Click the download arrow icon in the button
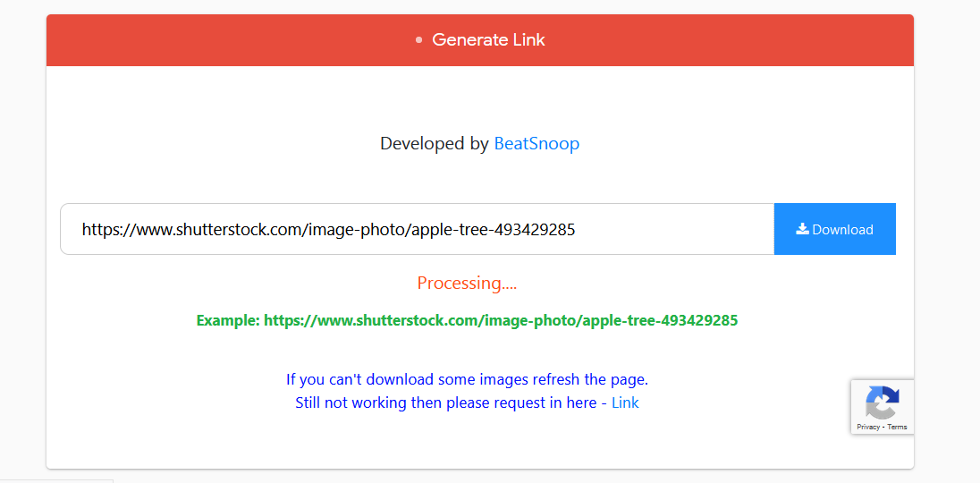980x483 pixels. 802,229
